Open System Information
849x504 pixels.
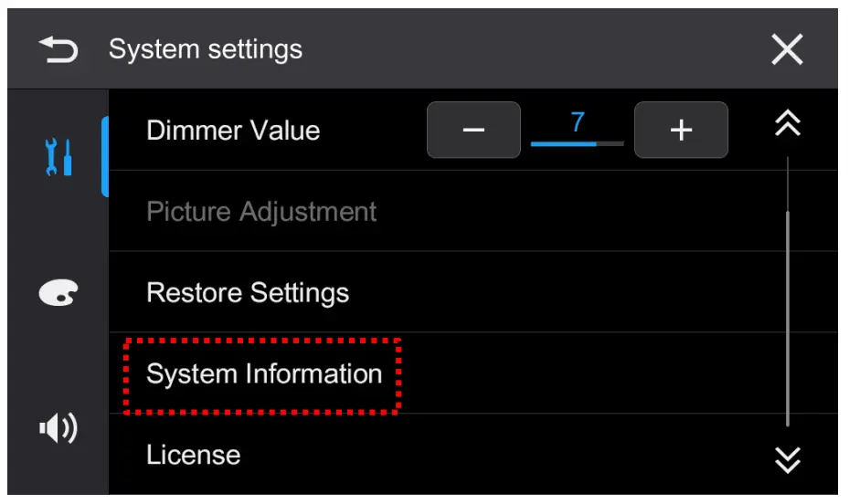pyautogui.click(x=264, y=374)
